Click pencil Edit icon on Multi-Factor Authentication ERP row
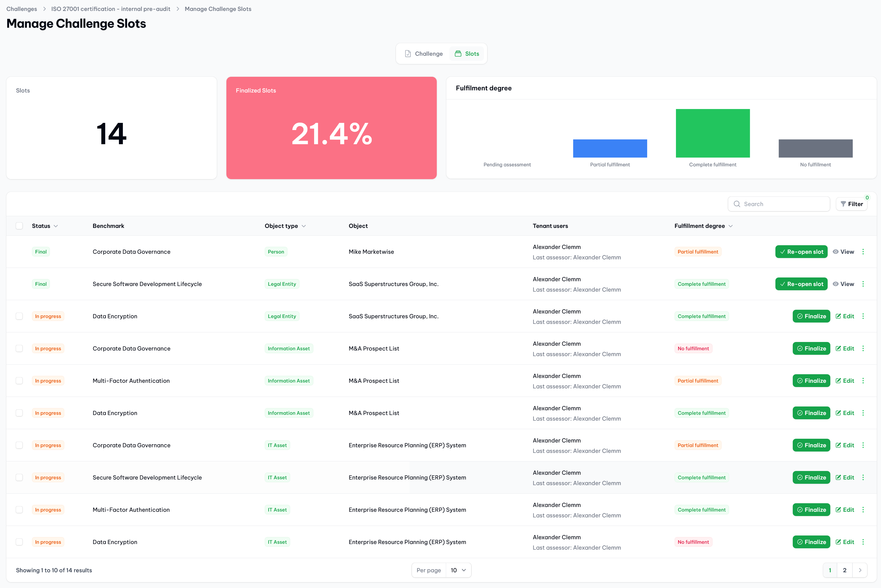 838,510
